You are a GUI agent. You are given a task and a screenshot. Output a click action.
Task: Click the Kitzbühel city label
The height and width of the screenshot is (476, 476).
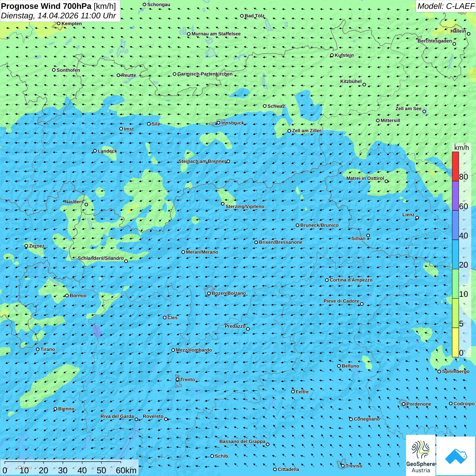pos(351,81)
